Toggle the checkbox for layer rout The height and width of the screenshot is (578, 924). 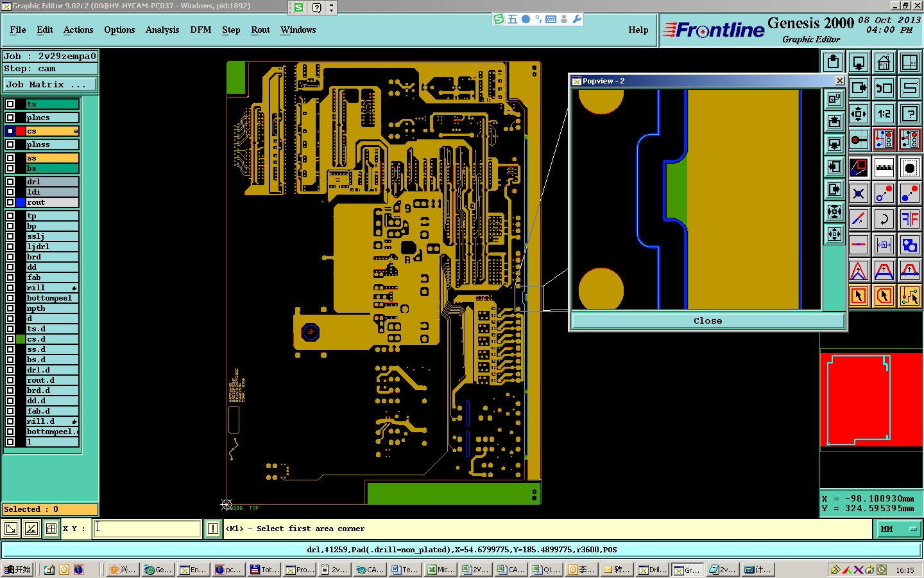10,202
